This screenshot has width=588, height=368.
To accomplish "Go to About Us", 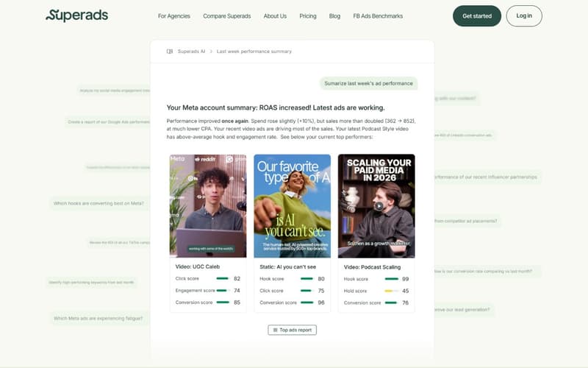I will [x=275, y=16].
